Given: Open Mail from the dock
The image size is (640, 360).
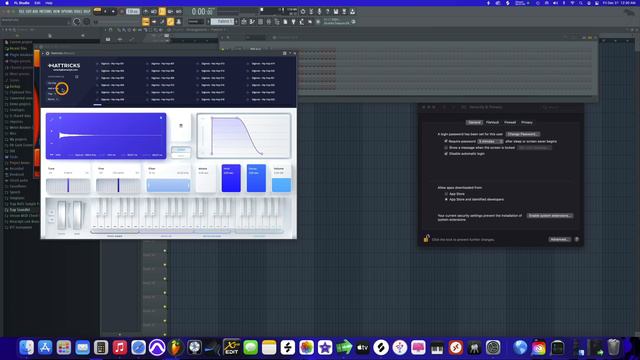Looking at the screenshot, I should [x=82, y=348].
